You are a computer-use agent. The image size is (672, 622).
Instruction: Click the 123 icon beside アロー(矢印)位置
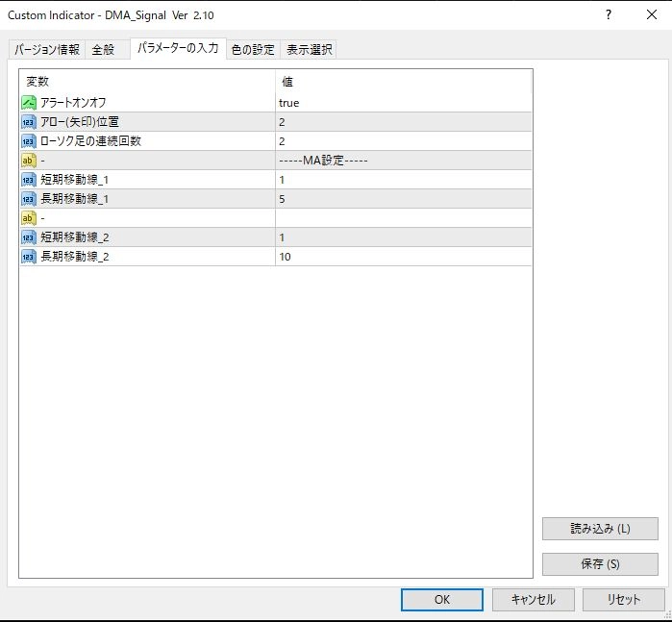tap(29, 122)
